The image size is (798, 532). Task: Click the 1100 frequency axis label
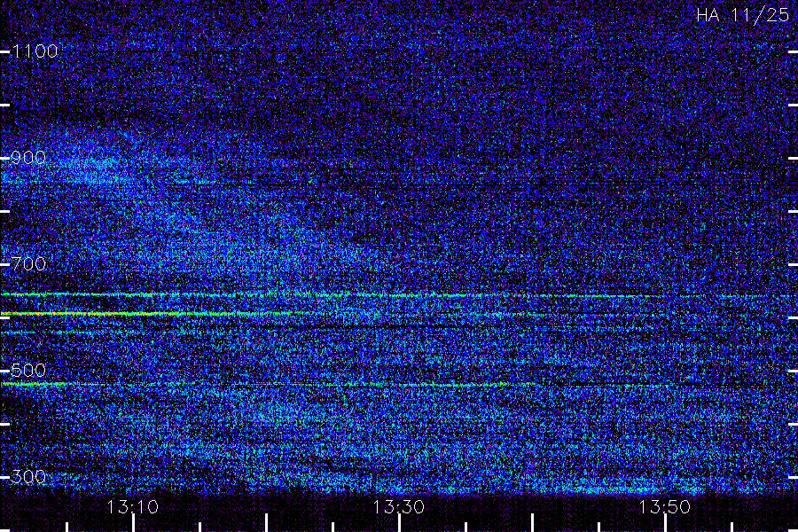coord(35,51)
